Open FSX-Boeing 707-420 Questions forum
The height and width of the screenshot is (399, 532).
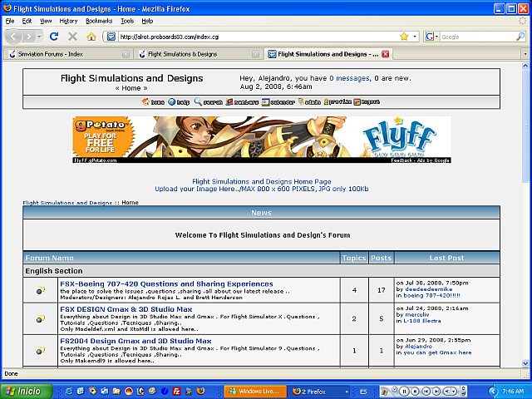166,284
